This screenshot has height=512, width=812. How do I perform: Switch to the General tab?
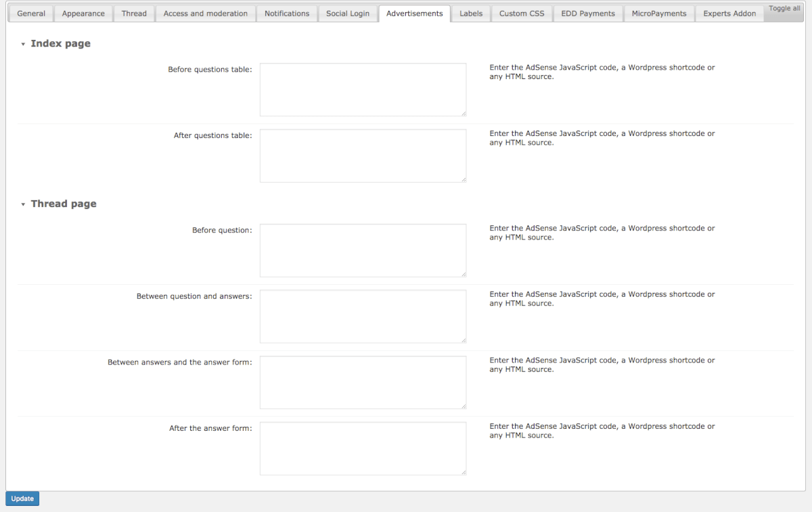[x=31, y=14]
